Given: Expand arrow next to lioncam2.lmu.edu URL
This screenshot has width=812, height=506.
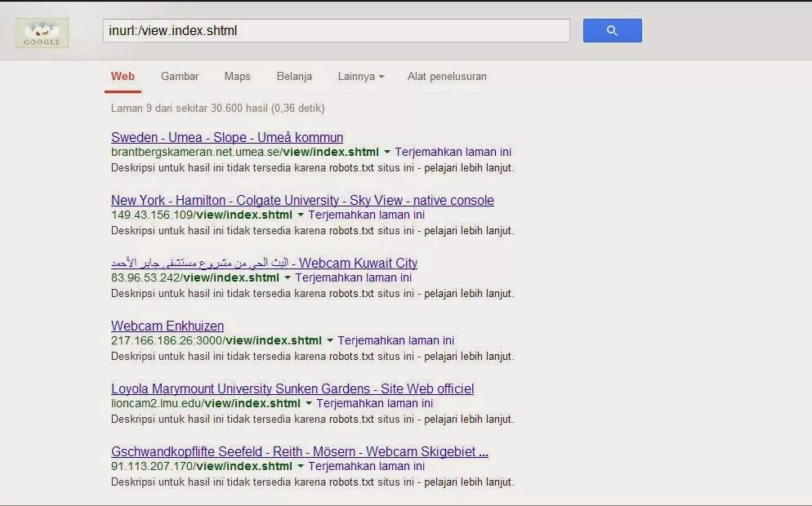Looking at the screenshot, I should tap(309, 403).
